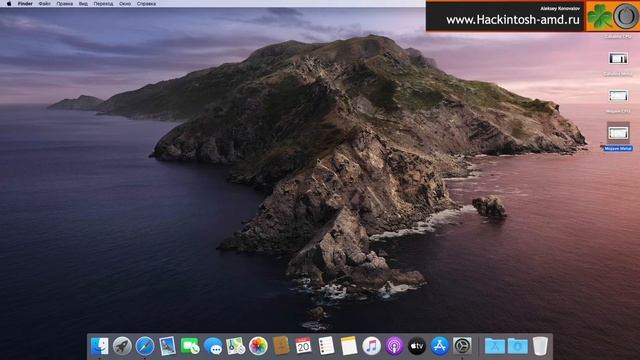Image resolution: width=640 pixels, height=360 pixels.
Task: Click the Mojave Metal file name label
Action: pyautogui.click(x=618, y=149)
